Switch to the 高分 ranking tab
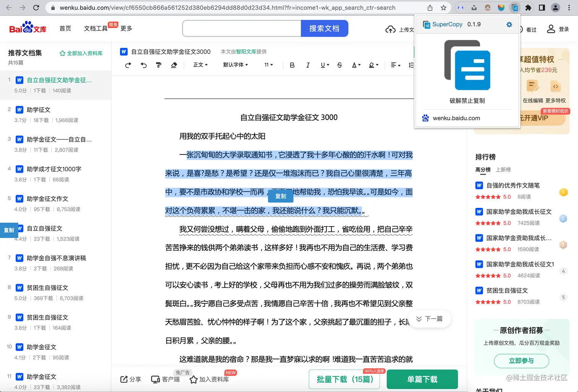 pyautogui.click(x=483, y=170)
